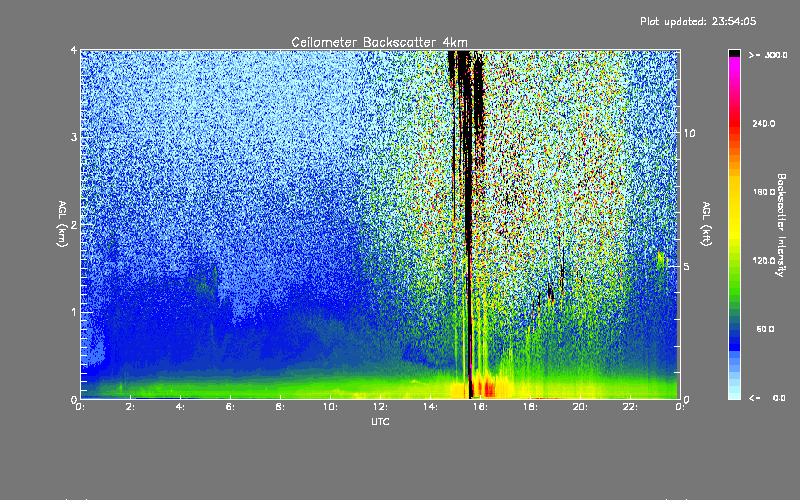Click the 'Ceilometer Backscatter 4km' plot title

[x=379, y=42]
